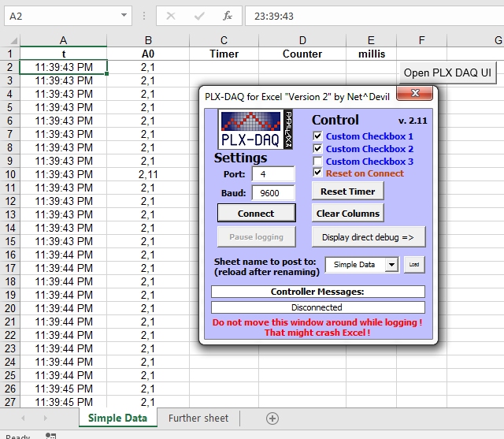Image resolution: width=504 pixels, height=439 pixels.
Task: Open the Insert Function fx icon
Action: click(x=228, y=16)
